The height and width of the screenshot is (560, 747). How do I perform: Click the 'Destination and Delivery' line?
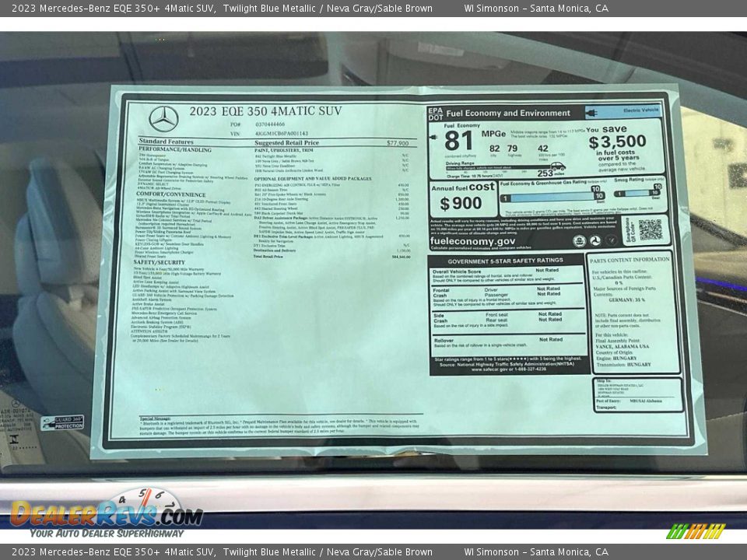(275, 250)
